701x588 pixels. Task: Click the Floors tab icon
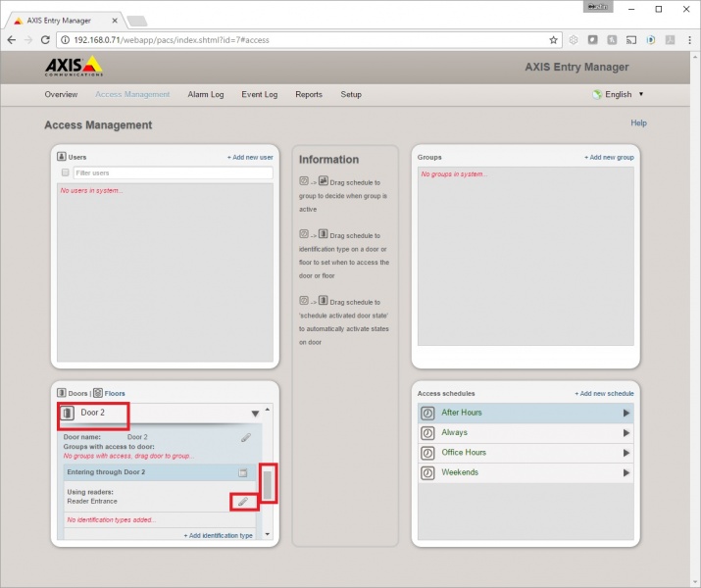pos(98,393)
